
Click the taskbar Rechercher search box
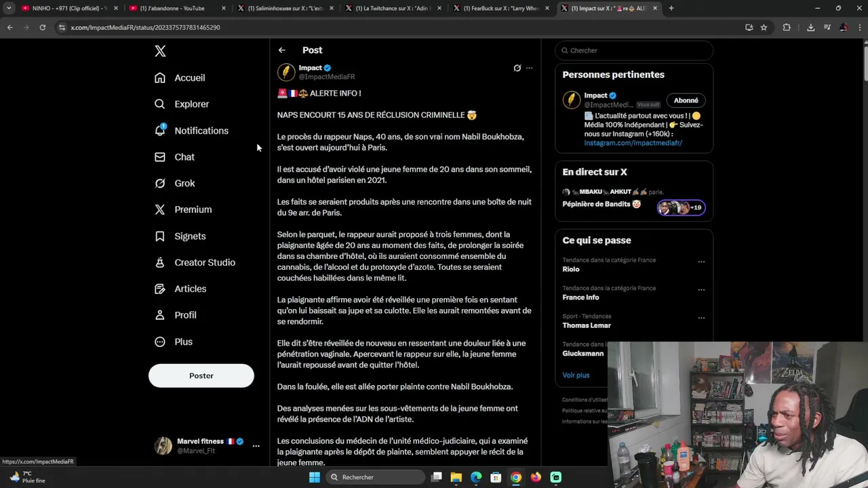(x=376, y=477)
